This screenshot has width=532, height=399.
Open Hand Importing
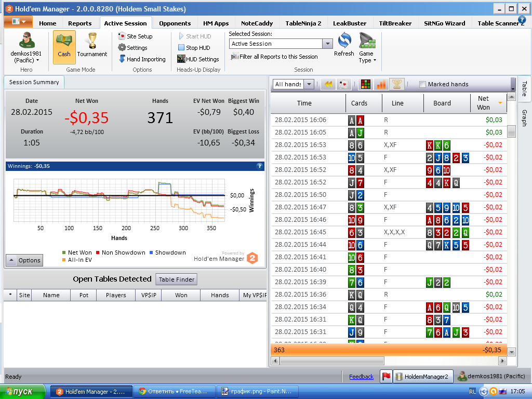(142, 59)
